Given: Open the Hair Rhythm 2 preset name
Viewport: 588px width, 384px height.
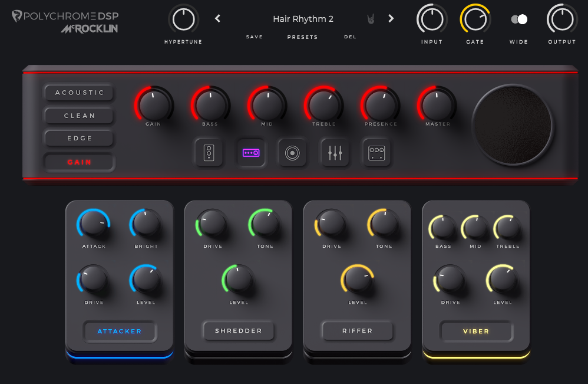Looking at the screenshot, I should (x=303, y=19).
